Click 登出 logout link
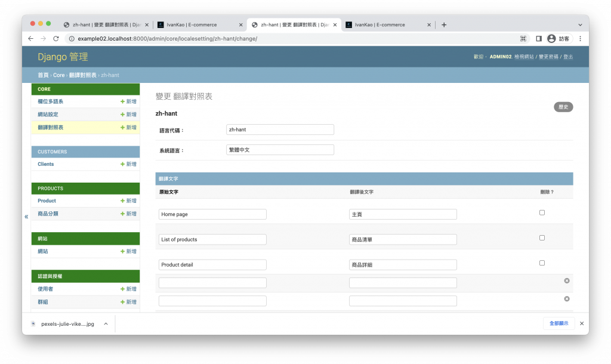 click(568, 57)
